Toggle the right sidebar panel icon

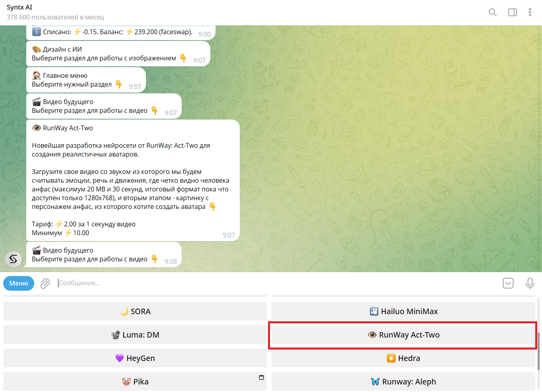513,12
